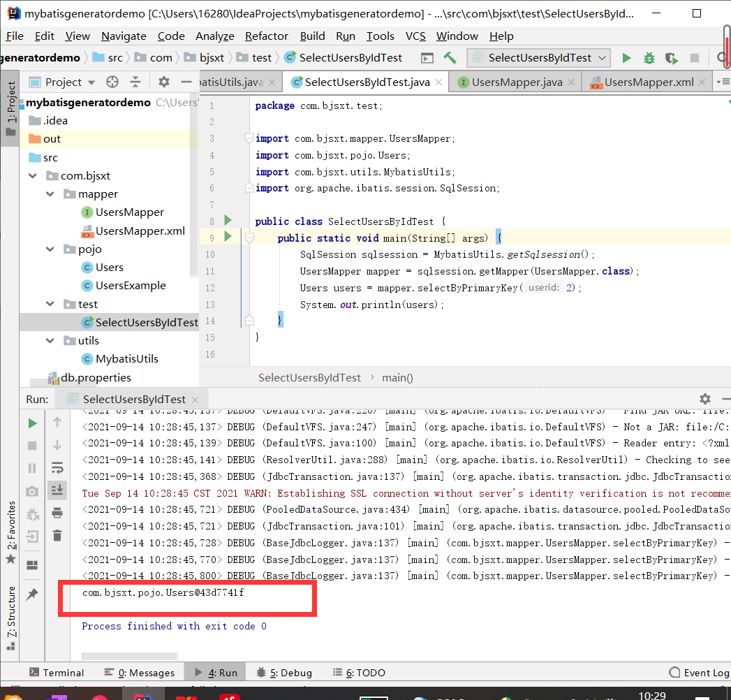Close the SelectUsersByIdTest Run tab
Image resolution: width=731 pixels, height=700 pixels.
click(195, 400)
